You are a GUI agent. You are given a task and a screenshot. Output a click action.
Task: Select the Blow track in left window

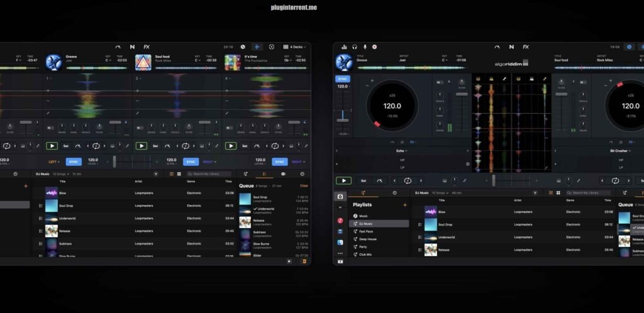[135, 193]
